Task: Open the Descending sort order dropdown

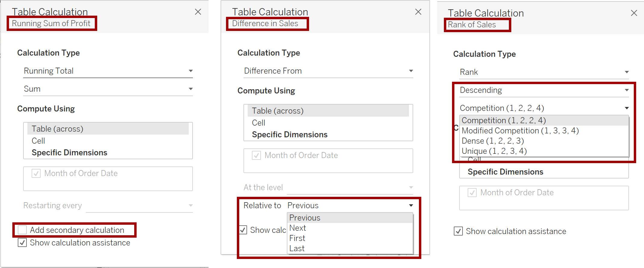Action: click(x=544, y=90)
